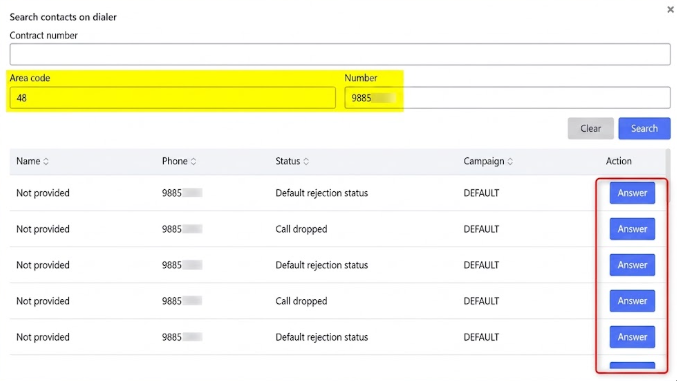Viewport: 677px width, 381px height.
Task: Select 9885 phone number in first row
Action: pos(182,193)
